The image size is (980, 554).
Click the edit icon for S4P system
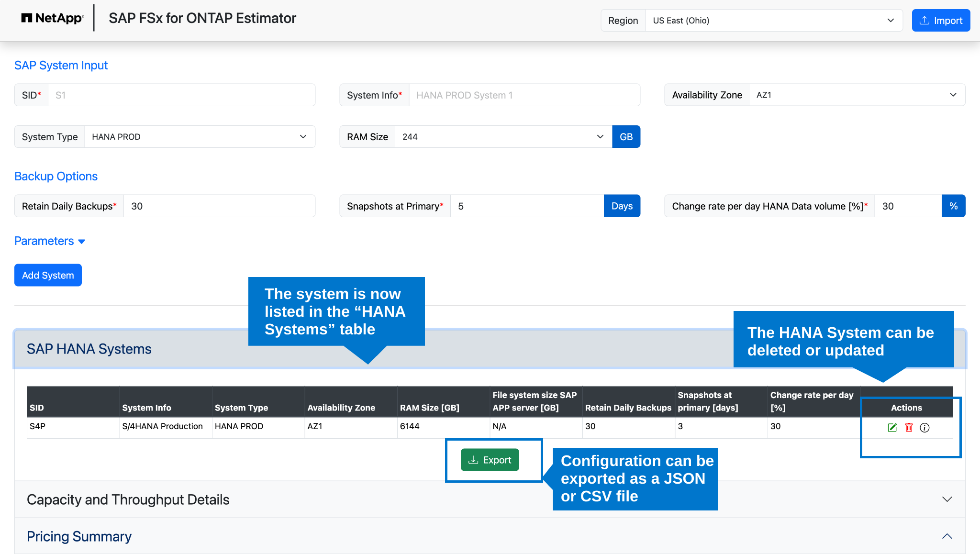click(x=892, y=428)
